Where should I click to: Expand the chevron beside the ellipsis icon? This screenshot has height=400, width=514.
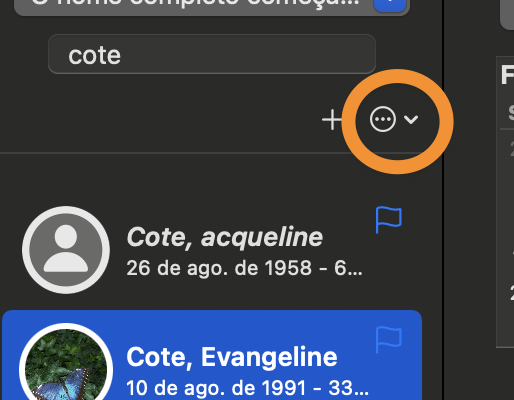pyautogui.click(x=411, y=119)
